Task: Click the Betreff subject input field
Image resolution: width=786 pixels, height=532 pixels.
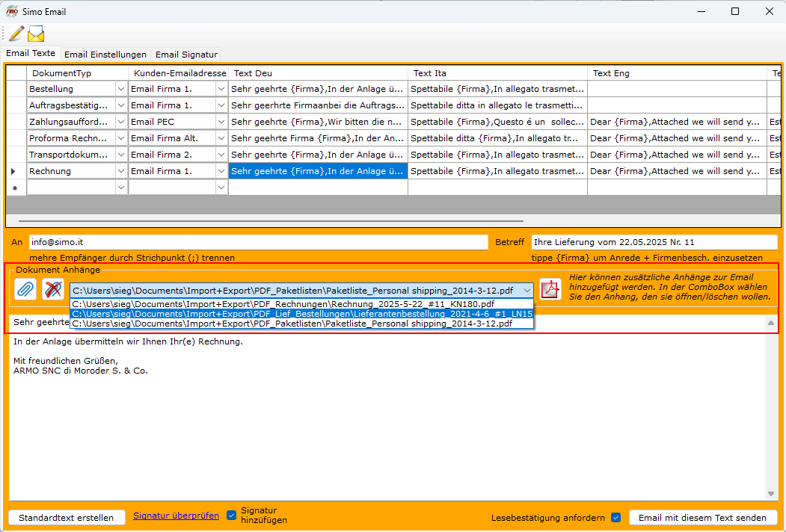Action: (x=654, y=242)
